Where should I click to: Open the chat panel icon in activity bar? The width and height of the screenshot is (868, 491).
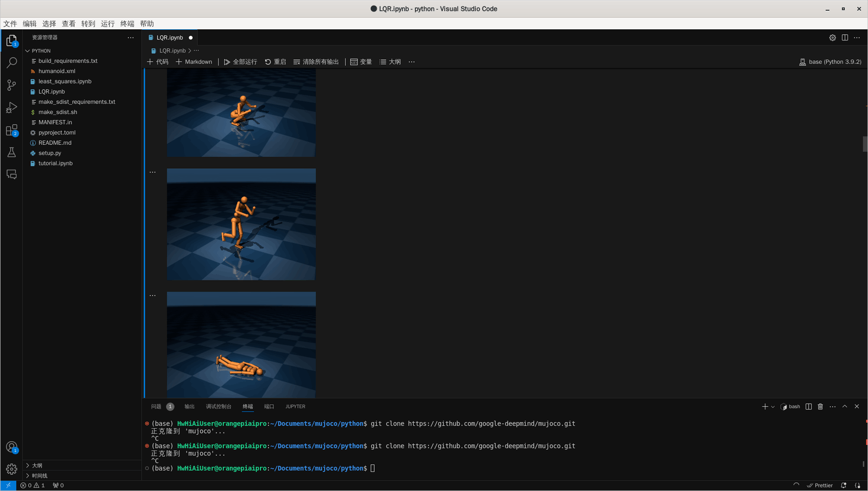[x=11, y=174]
